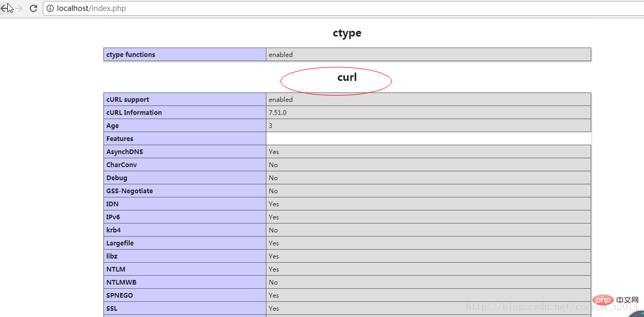
Task: Click the 'krb4' label cell
Action: pyautogui.click(x=185, y=230)
